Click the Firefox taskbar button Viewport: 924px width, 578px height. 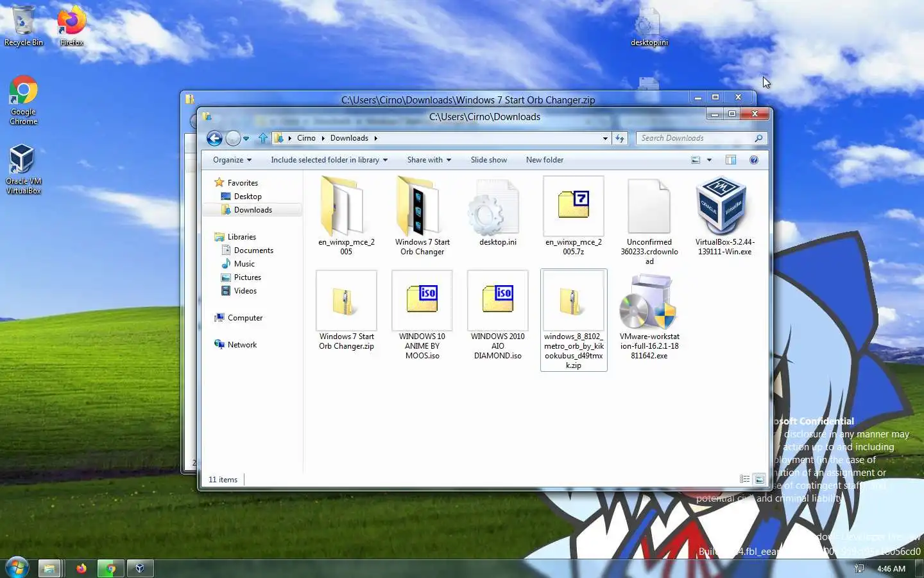[x=81, y=568]
